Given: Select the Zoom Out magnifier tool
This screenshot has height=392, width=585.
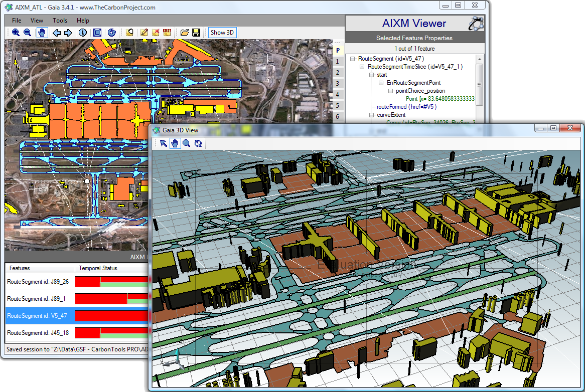Looking at the screenshot, I should point(27,33).
